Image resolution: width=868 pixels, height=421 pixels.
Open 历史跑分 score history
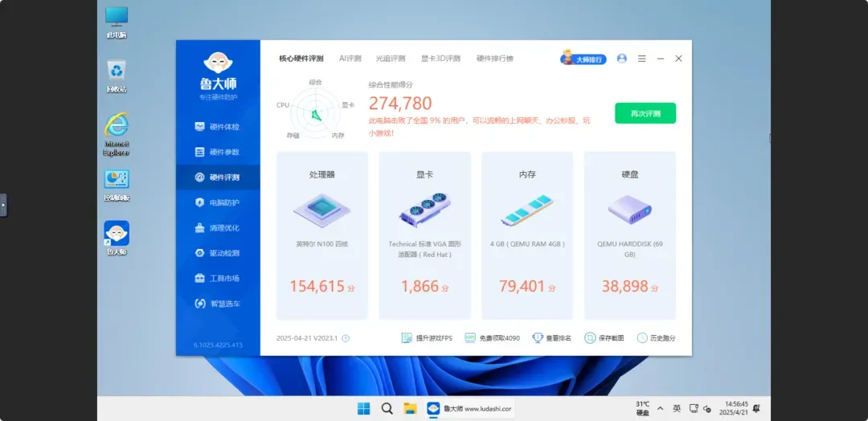pyautogui.click(x=656, y=338)
